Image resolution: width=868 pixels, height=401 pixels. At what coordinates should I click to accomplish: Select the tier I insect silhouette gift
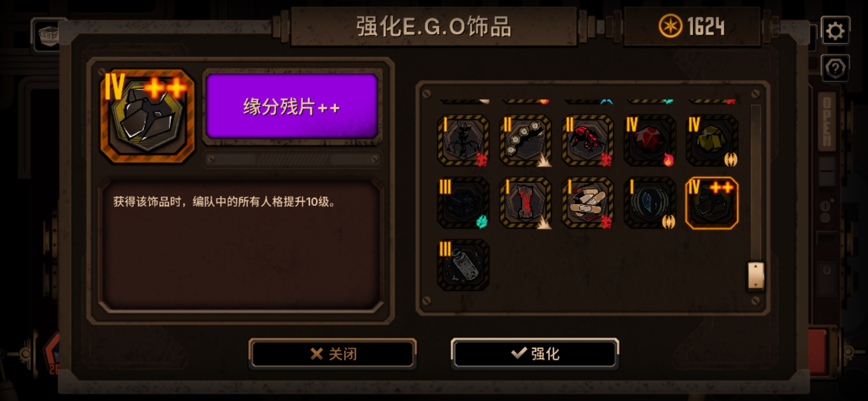463,140
